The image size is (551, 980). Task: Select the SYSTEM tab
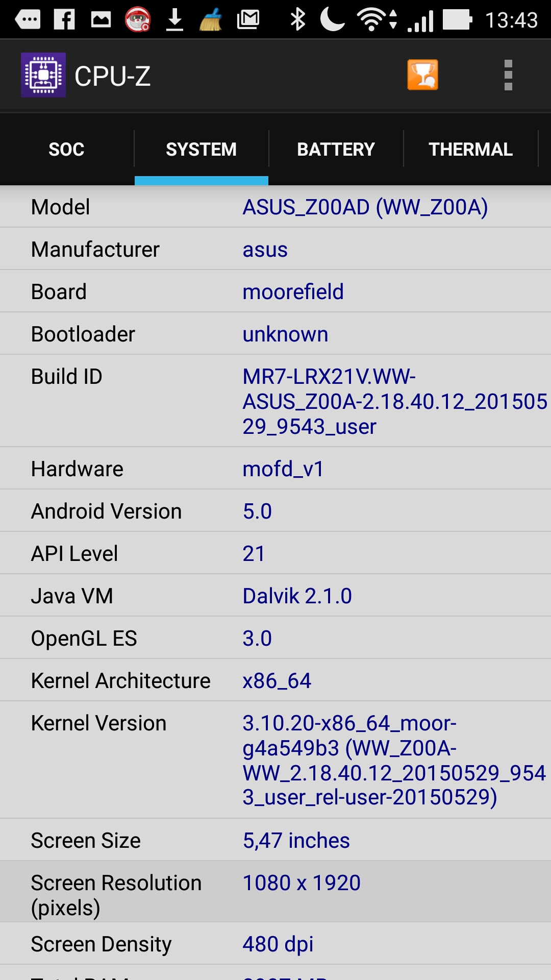coord(202,149)
